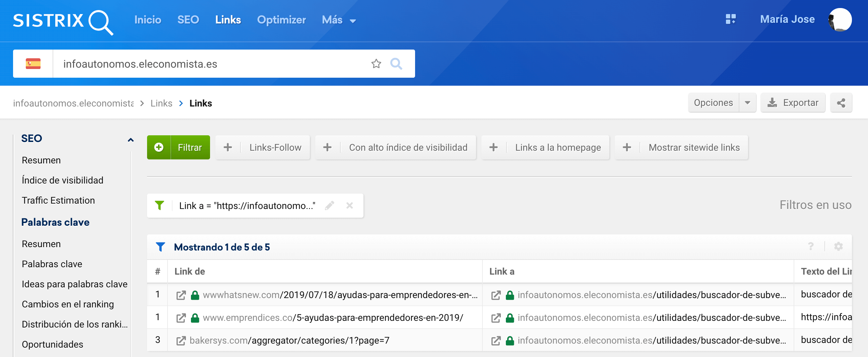The height and width of the screenshot is (357, 868).
Task: Collapse the SEO sidebar section
Action: coord(130,139)
